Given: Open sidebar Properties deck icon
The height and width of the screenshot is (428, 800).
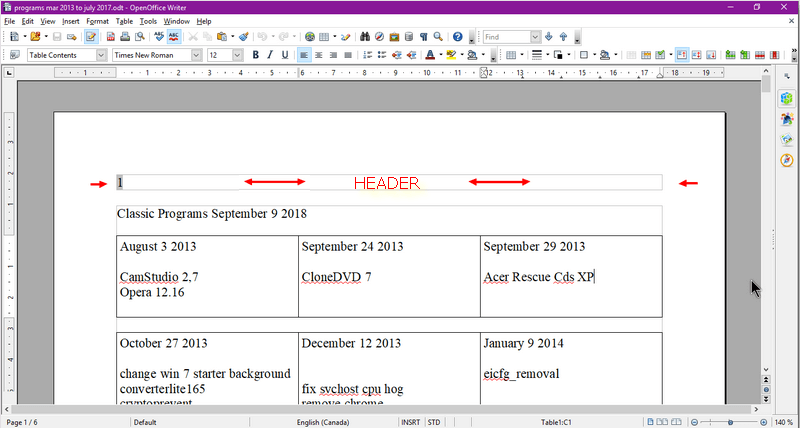Looking at the screenshot, I should (787, 98).
